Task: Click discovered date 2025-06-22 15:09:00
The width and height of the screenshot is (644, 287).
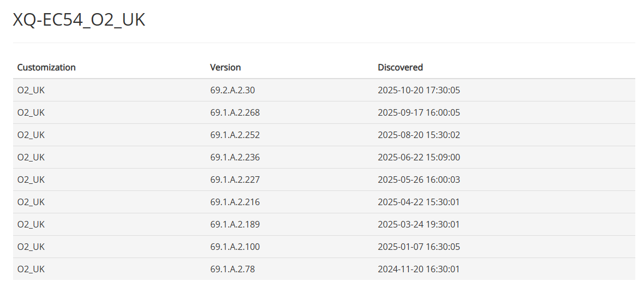Action: click(x=419, y=157)
